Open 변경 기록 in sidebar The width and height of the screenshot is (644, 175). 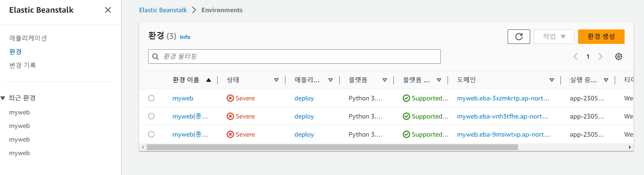[23, 65]
